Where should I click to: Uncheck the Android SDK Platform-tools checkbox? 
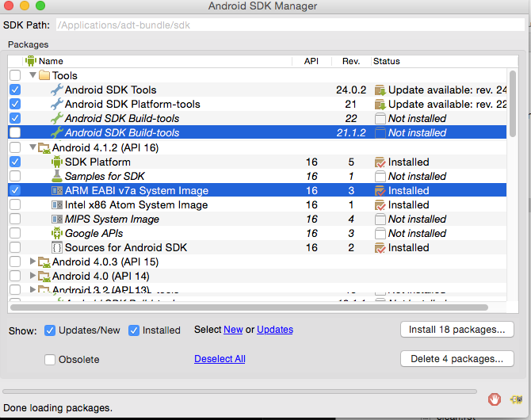click(15, 104)
